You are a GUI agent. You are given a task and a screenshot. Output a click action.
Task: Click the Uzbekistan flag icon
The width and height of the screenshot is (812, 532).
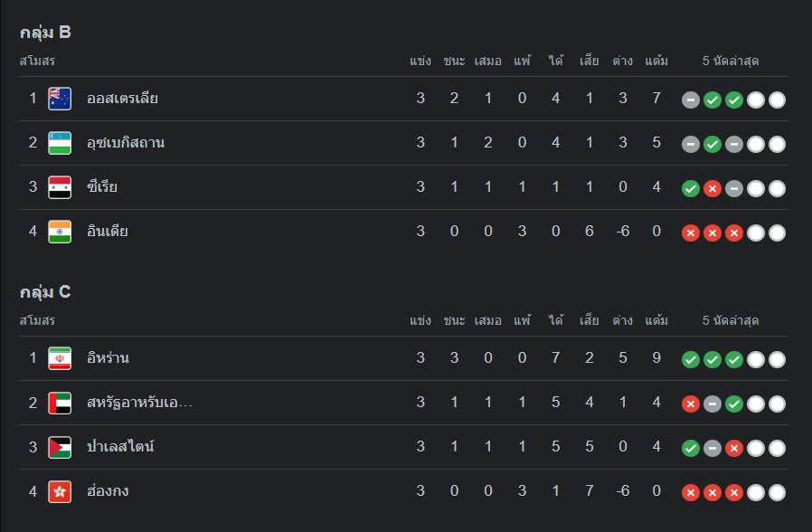[x=60, y=143]
